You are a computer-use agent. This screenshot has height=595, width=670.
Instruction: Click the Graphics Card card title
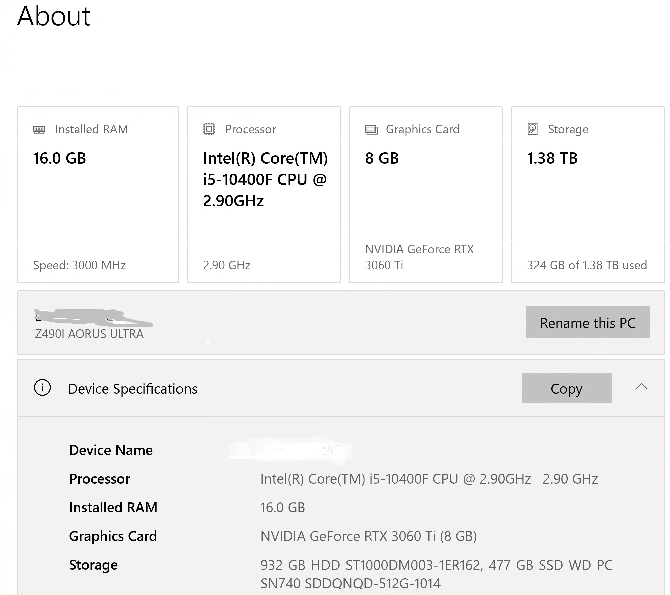423,129
